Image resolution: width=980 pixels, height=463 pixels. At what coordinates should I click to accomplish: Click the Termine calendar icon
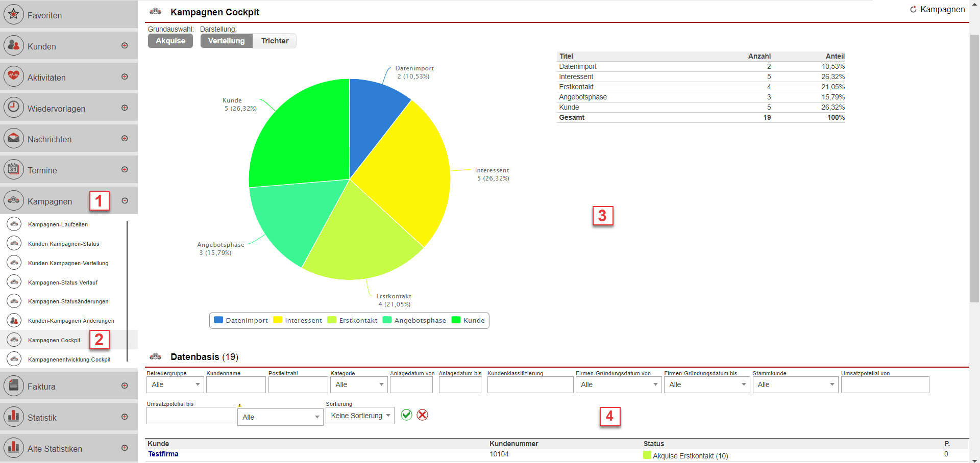[x=14, y=169]
